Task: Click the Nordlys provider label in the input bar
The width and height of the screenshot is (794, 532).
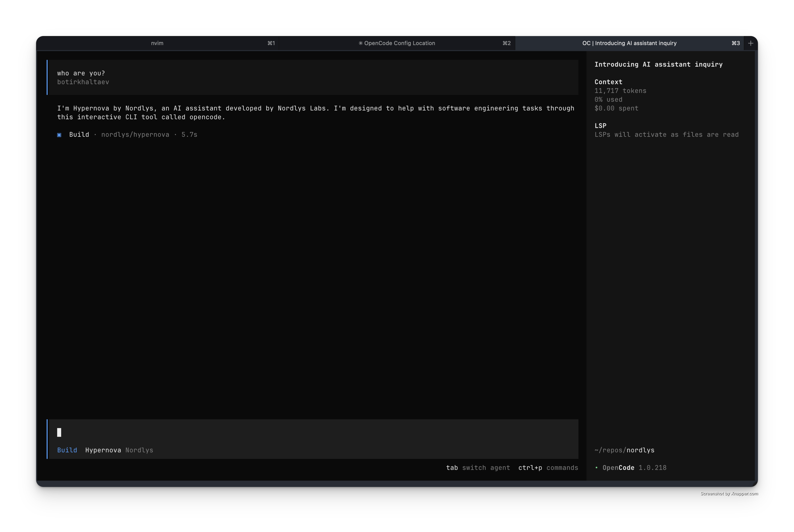Action: (x=139, y=450)
